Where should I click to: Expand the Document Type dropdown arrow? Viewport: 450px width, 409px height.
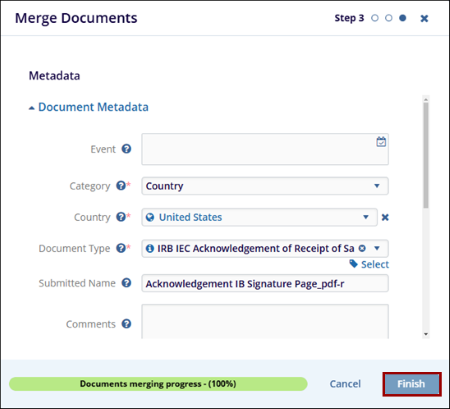(377, 248)
